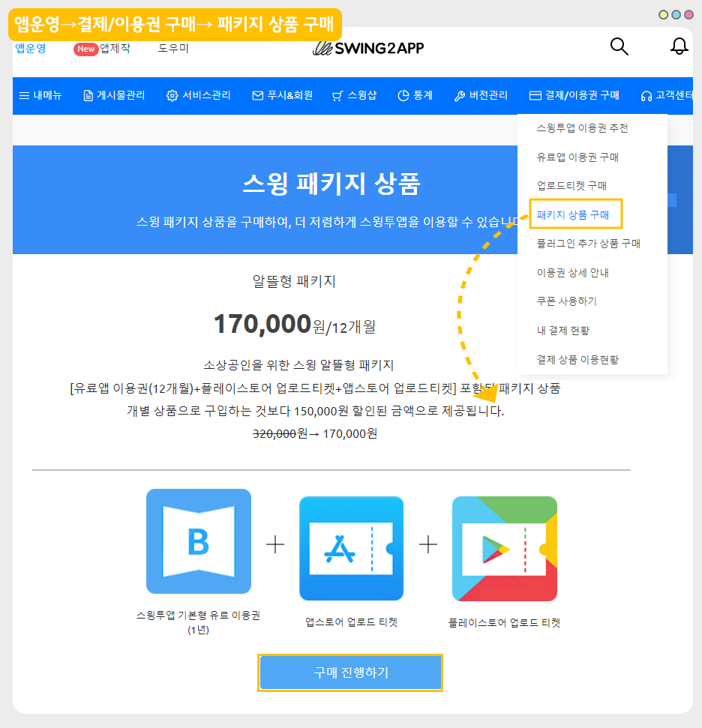Click the 서비스관리 gear icon
Viewport: 702px width, 728px height.
pyautogui.click(x=172, y=96)
